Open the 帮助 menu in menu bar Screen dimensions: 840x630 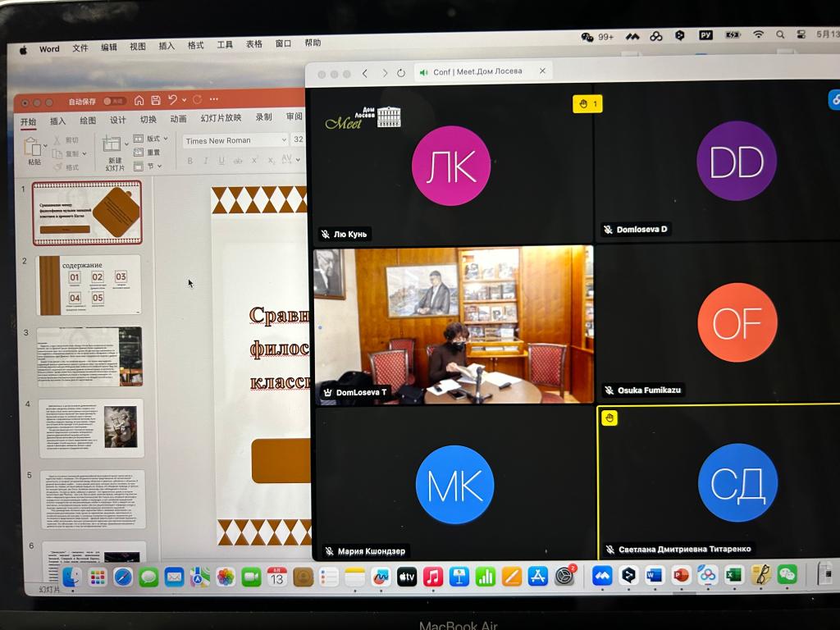pyautogui.click(x=313, y=43)
